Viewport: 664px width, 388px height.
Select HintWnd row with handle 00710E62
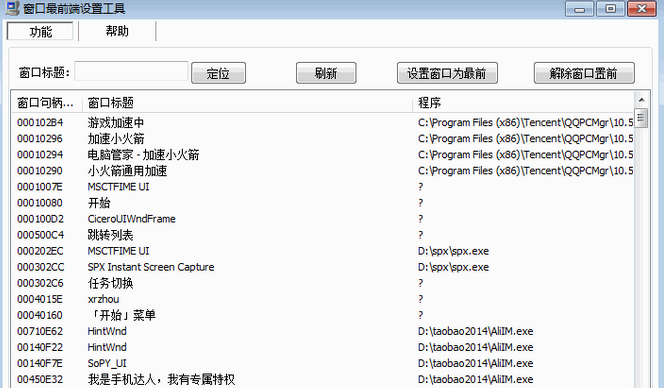323,331
